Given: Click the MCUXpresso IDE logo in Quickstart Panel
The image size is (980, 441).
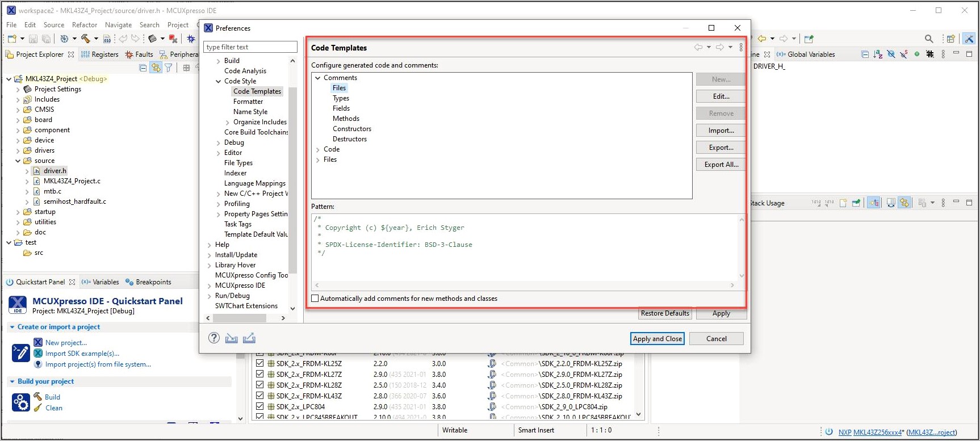Looking at the screenshot, I should (x=18, y=305).
